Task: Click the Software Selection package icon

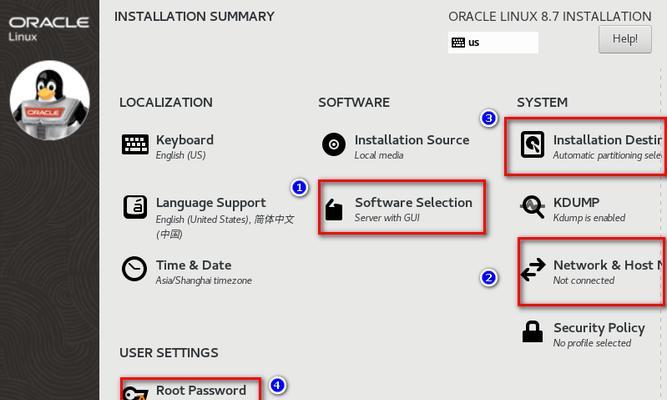Action: pos(334,209)
